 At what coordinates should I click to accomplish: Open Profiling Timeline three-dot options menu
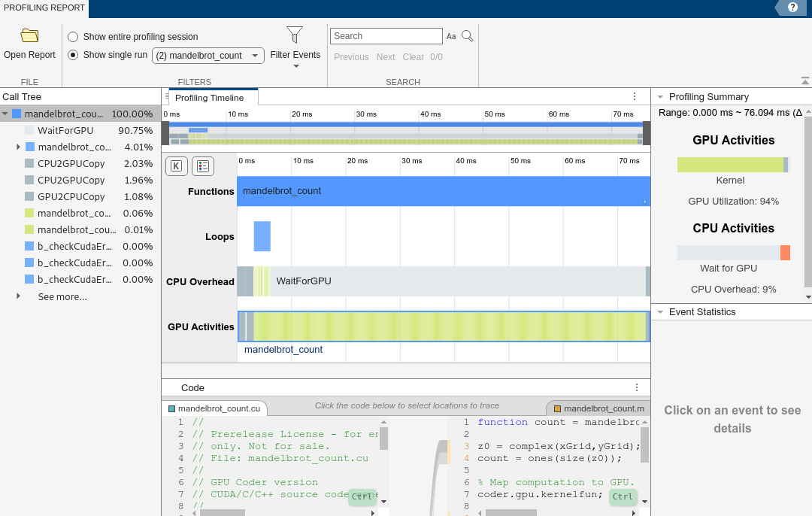tap(635, 97)
